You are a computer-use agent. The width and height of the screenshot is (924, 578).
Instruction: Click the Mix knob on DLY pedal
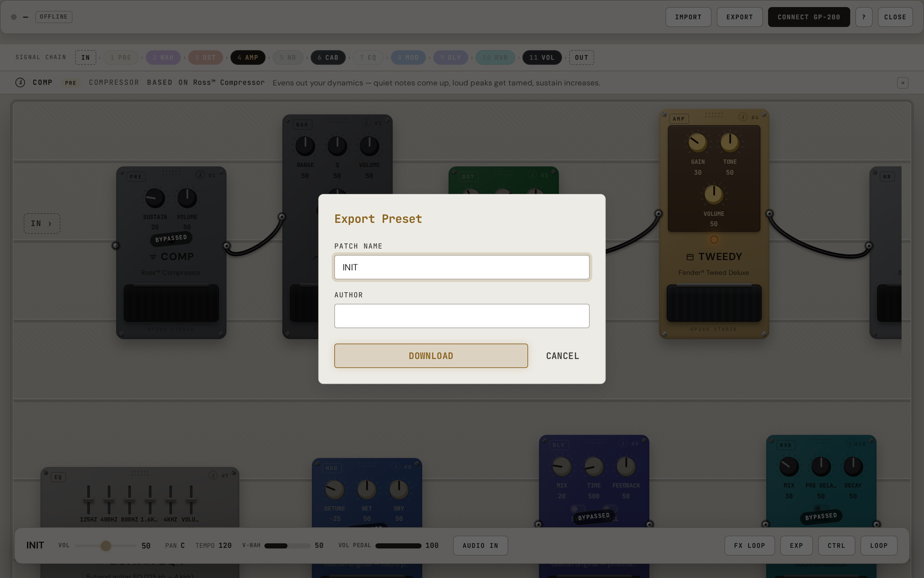pyautogui.click(x=562, y=466)
